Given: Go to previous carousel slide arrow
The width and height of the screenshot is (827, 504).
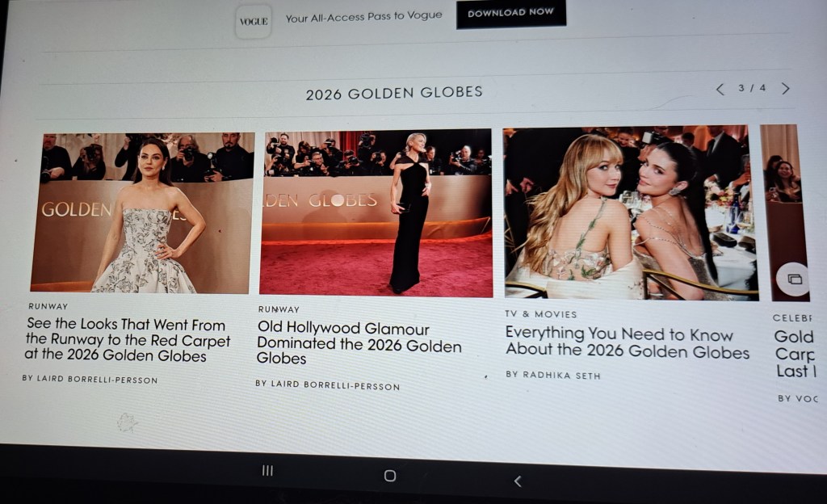Looking at the screenshot, I should (720, 89).
